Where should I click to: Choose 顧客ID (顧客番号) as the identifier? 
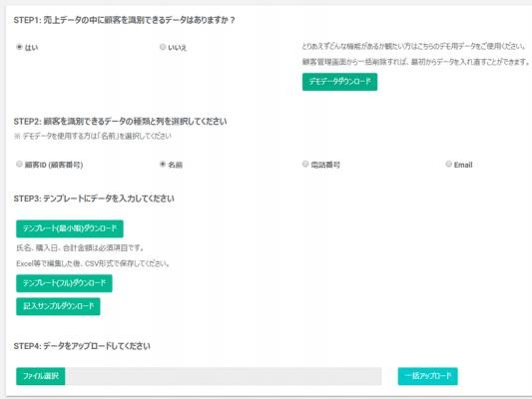click(19, 164)
